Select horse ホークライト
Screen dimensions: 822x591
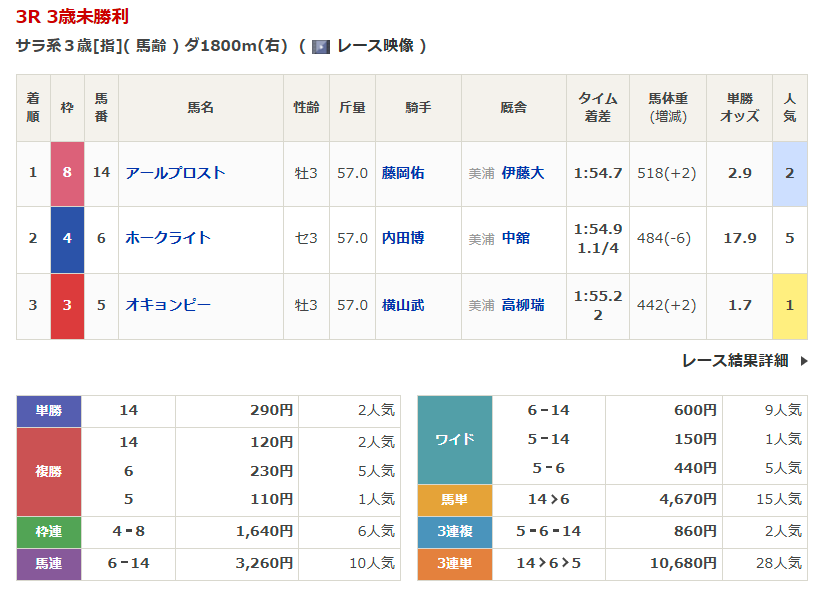(168, 238)
